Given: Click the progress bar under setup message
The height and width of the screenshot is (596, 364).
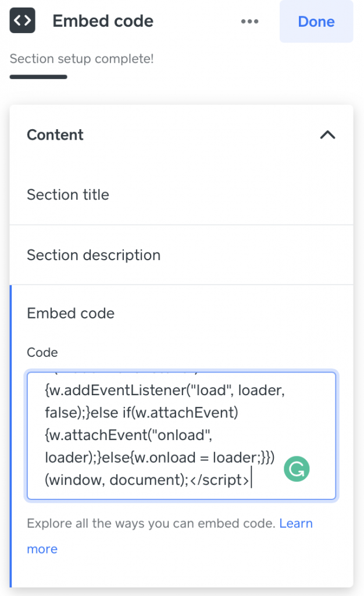Looking at the screenshot, I should (38, 76).
